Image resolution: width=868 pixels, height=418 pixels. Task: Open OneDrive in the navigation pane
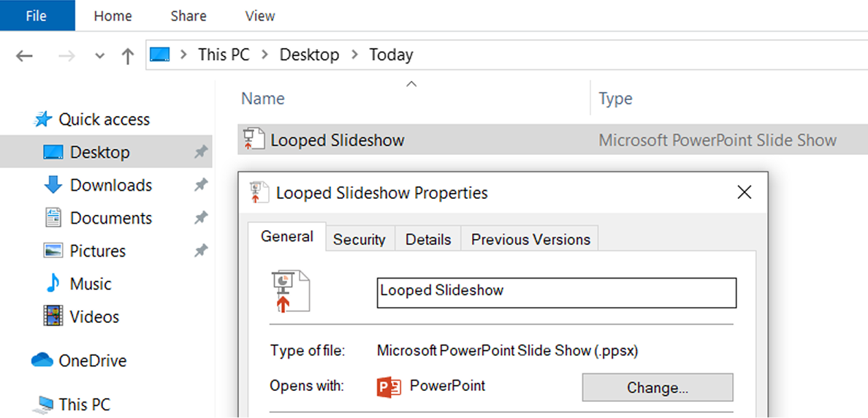pyautogui.click(x=93, y=361)
